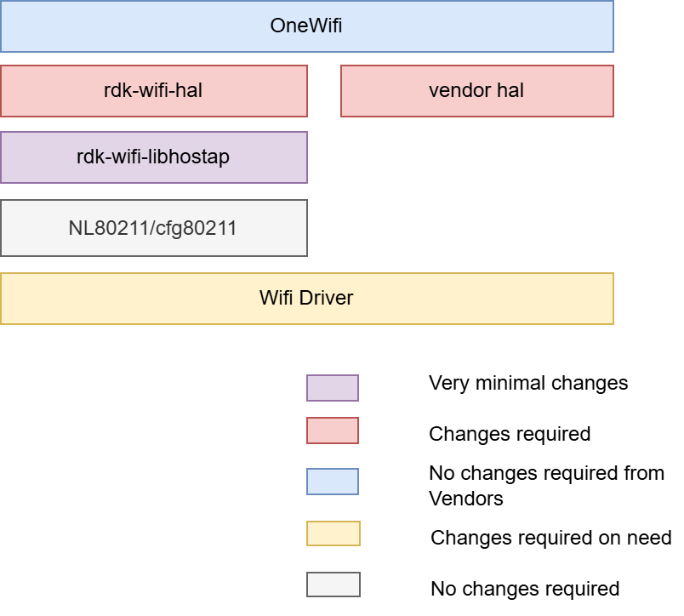Select the 'Wifi Driver' text in the yellow block
Screen dimensions: 684x616
pyautogui.click(x=306, y=298)
